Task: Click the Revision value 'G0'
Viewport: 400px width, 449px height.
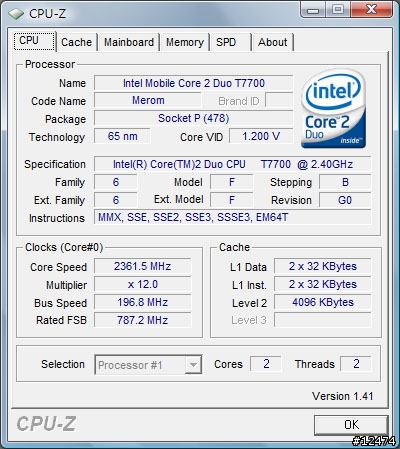Action: pos(345,200)
